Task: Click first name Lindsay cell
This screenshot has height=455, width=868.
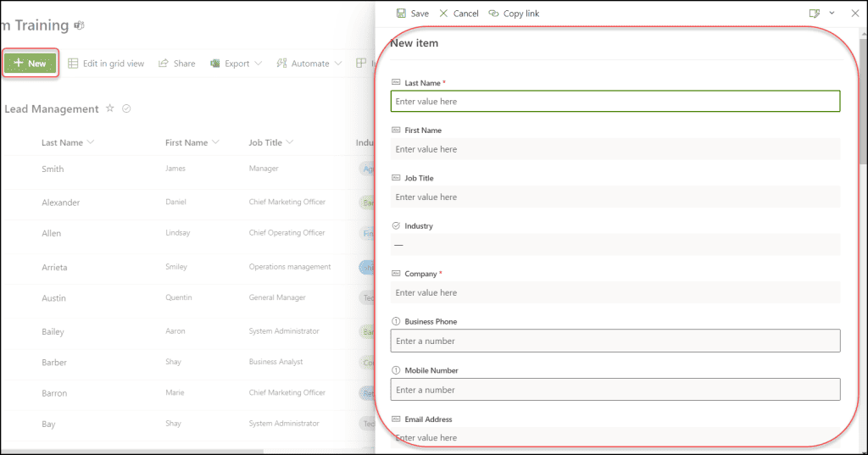Action: pyautogui.click(x=177, y=233)
